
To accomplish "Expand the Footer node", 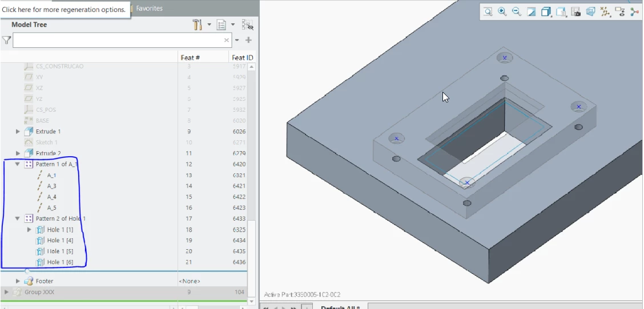I will [x=18, y=281].
